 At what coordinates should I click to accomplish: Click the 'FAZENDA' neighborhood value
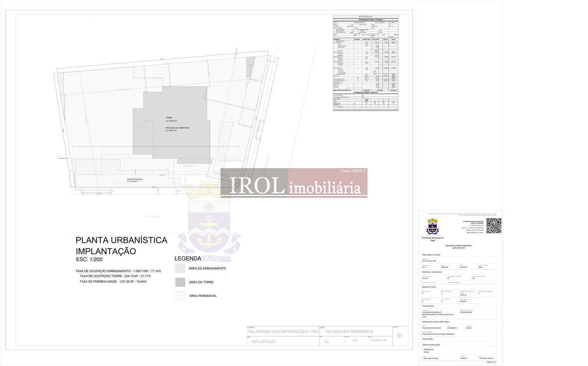(463, 267)
